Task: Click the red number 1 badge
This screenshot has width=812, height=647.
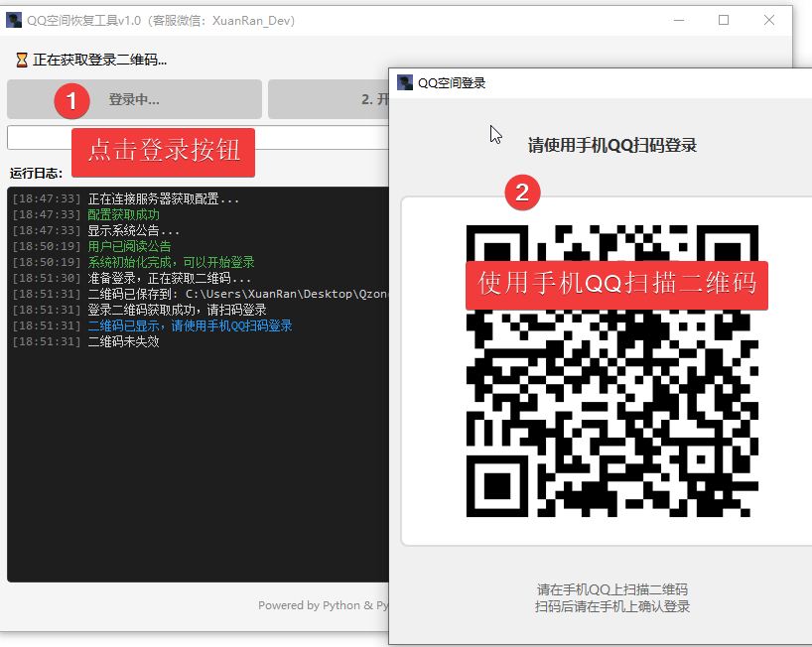Action: pos(70,99)
